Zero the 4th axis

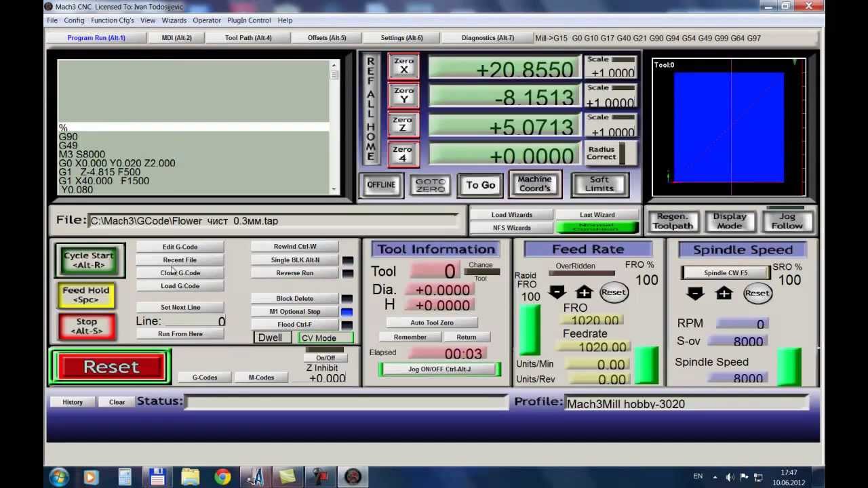403,154
